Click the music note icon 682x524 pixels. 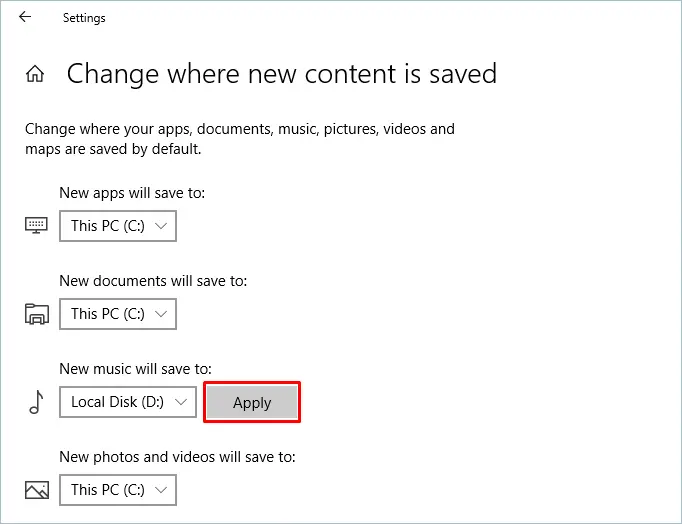tap(37, 402)
